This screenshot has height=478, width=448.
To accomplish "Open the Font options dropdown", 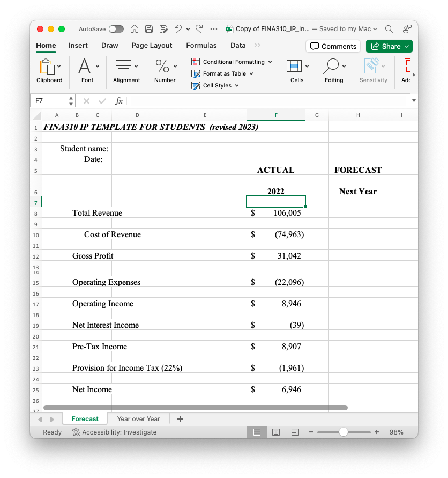I will (x=97, y=66).
